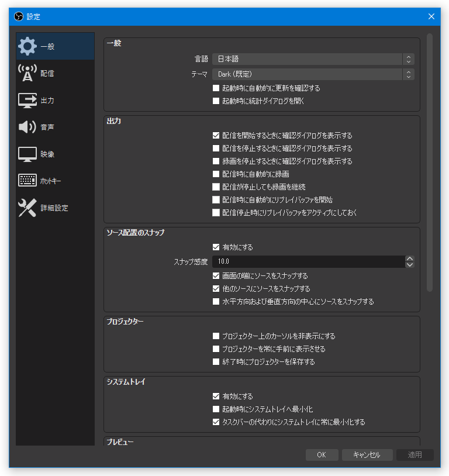Click the OBS logo in title bar

(x=19, y=16)
